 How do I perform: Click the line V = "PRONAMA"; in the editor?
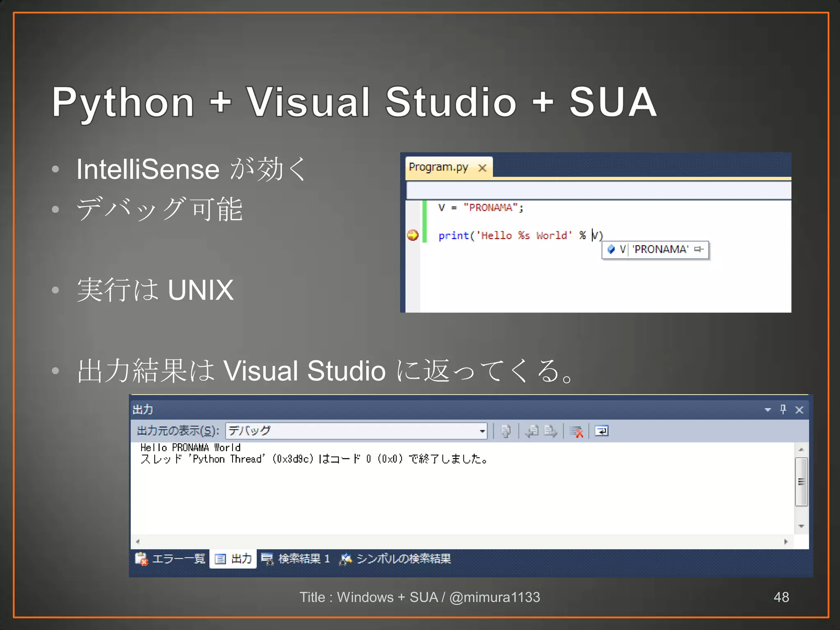tap(480, 208)
